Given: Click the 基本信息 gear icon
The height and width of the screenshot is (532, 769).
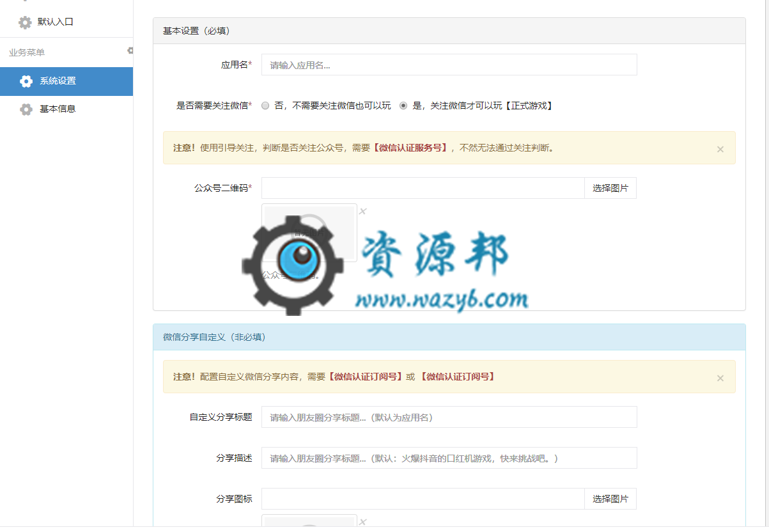Looking at the screenshot, I should click(x=26, y=109).
